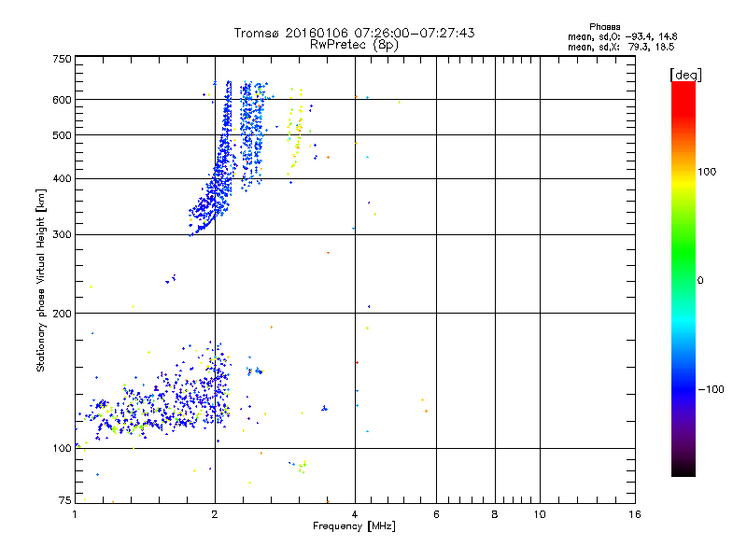
Task: Click the "Phases" heading at top right
Action: tap(604, 27)
